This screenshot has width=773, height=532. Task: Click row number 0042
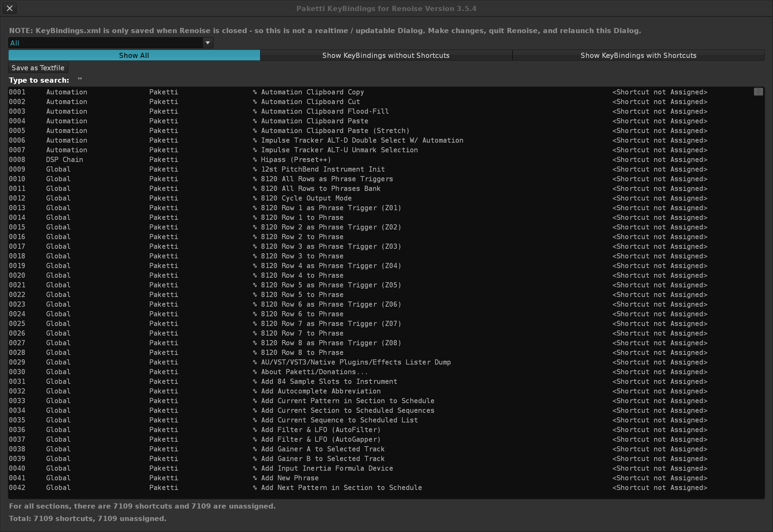17,488
